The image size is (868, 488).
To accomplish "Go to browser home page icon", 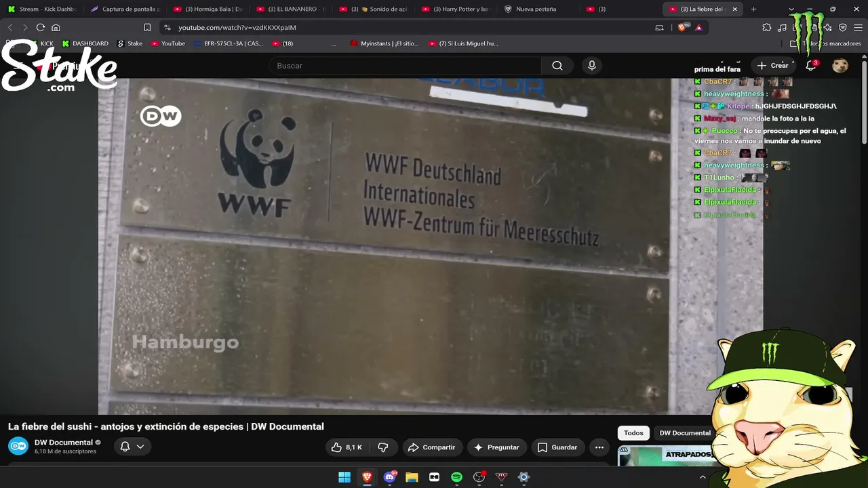I will 56,27.
